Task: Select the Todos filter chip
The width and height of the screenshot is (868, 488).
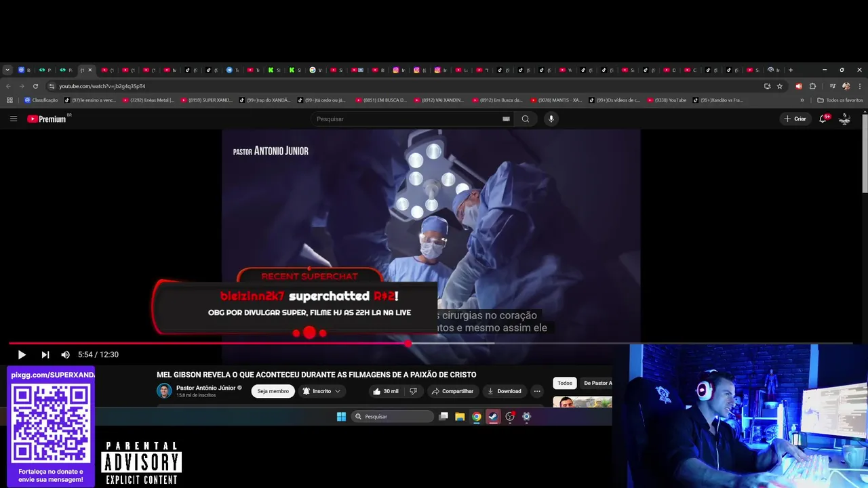Action: [565, 383]
